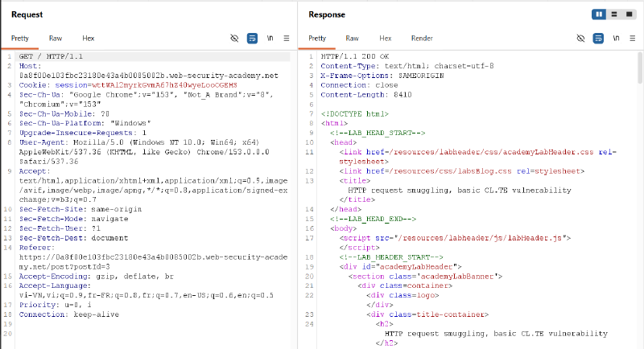Click the 'GET / HTTP/1.1' request line
This screenshot has height=349, width=644.
[x=51, y=56]
